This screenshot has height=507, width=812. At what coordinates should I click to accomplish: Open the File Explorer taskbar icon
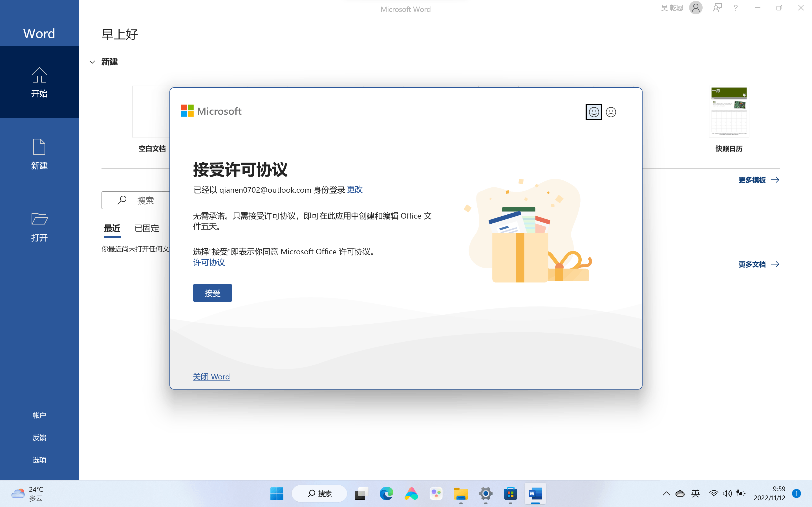click(x=461, y=493)
